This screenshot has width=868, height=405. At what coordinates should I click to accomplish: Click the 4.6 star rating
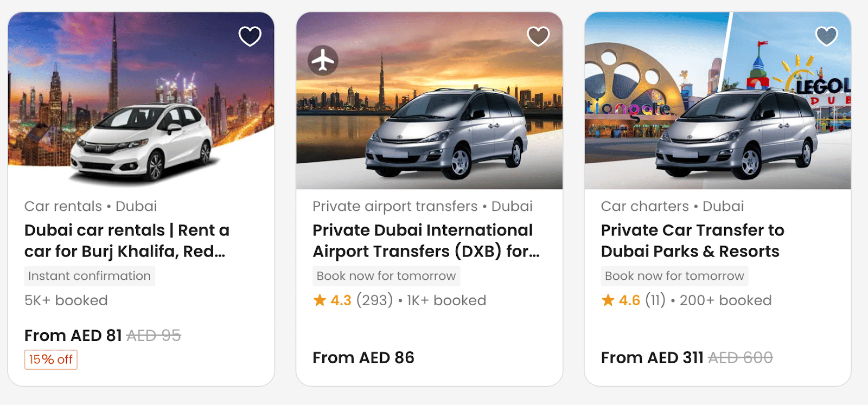click(621, 300)
